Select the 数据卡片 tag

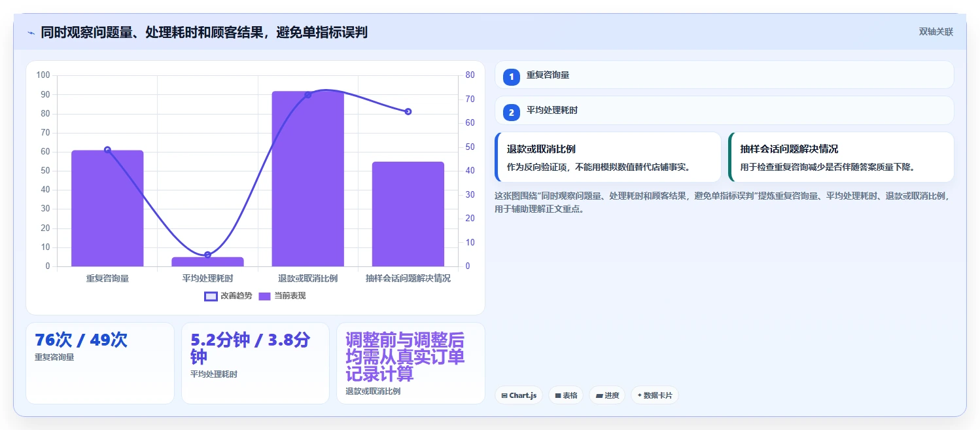(x=655, y=395)
